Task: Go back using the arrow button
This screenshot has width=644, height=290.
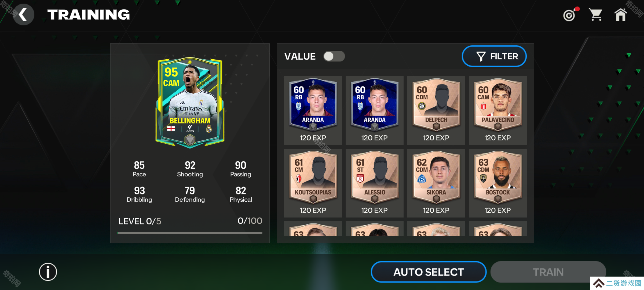Action: point(24,15)
